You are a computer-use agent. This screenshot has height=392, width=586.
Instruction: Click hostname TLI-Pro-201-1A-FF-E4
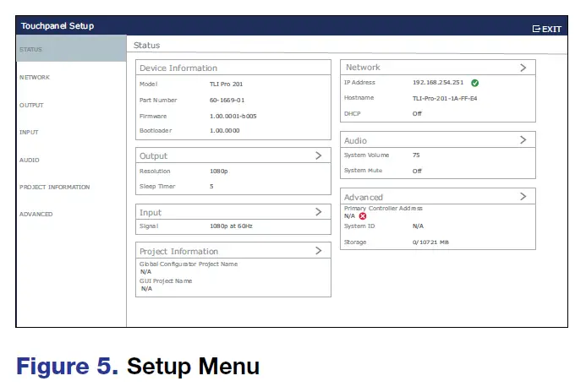point(445,99)
